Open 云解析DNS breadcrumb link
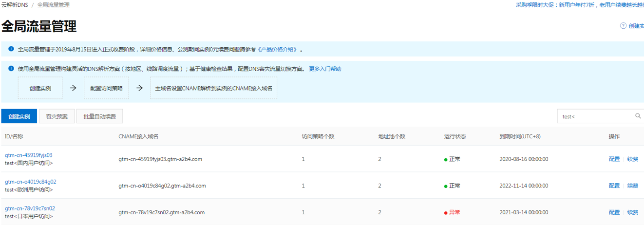 (x=15, y=5)
